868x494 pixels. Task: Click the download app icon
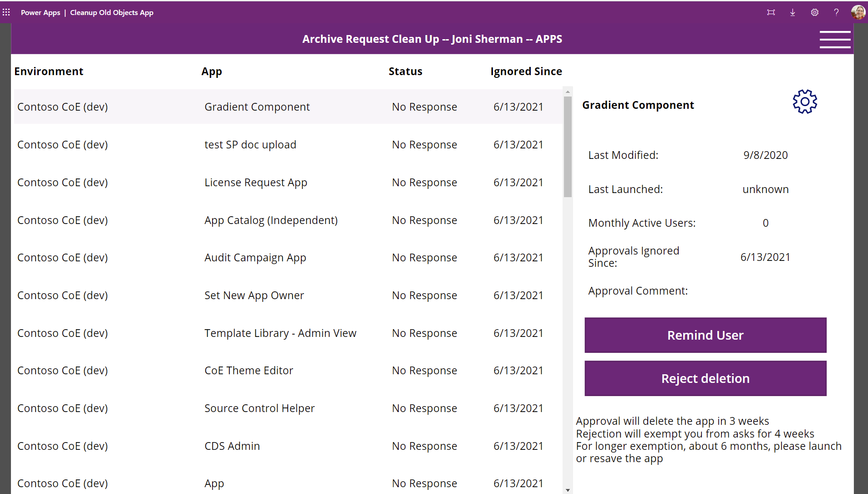[792, 12]
